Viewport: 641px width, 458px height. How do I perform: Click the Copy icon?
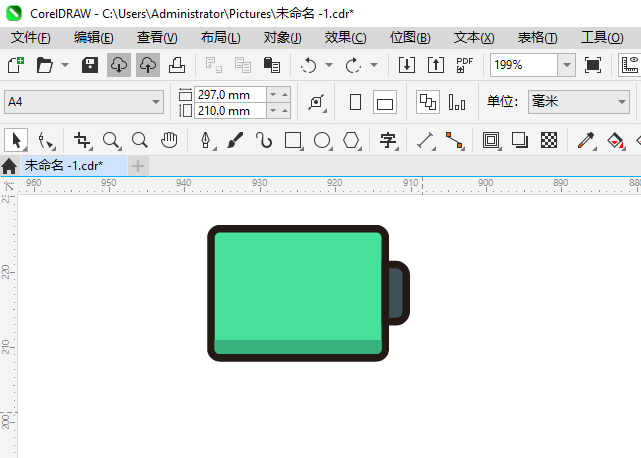click(243, 65)
